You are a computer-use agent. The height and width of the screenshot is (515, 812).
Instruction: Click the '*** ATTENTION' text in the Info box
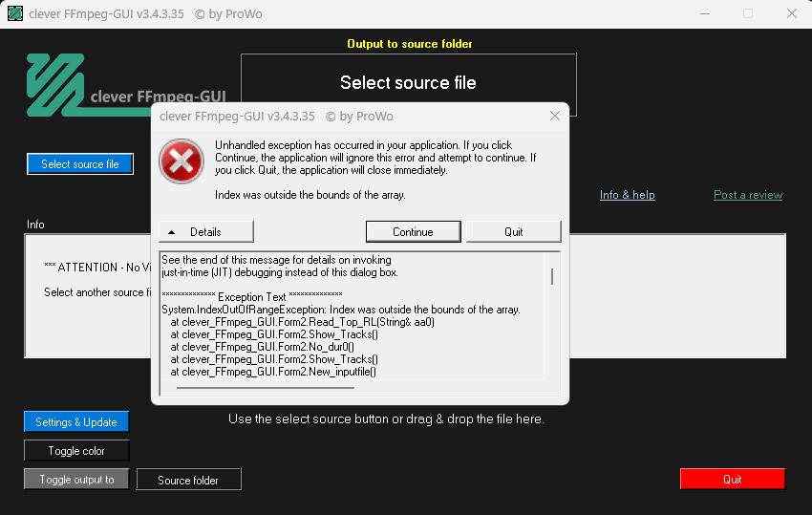tap(96, 268)
